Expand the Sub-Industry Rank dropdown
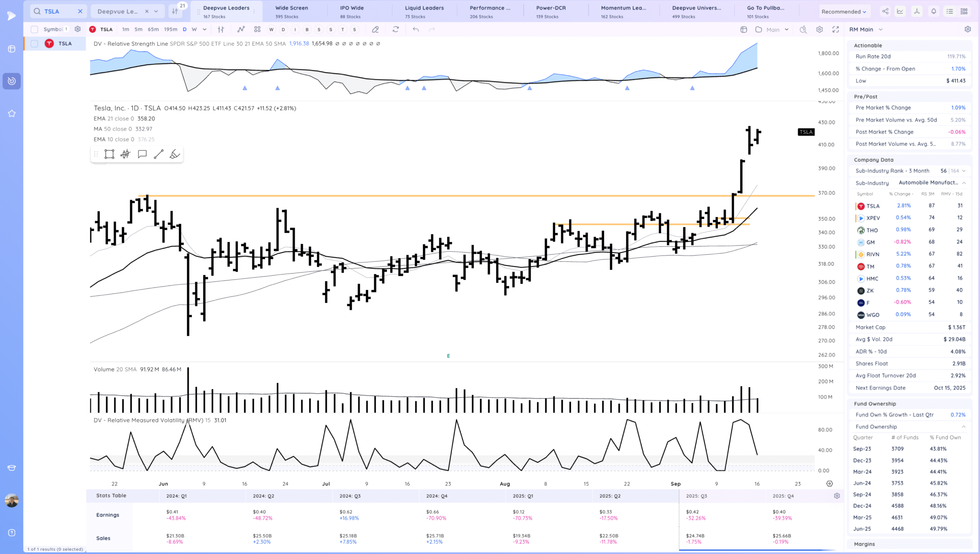 click(x=964, y=171)
